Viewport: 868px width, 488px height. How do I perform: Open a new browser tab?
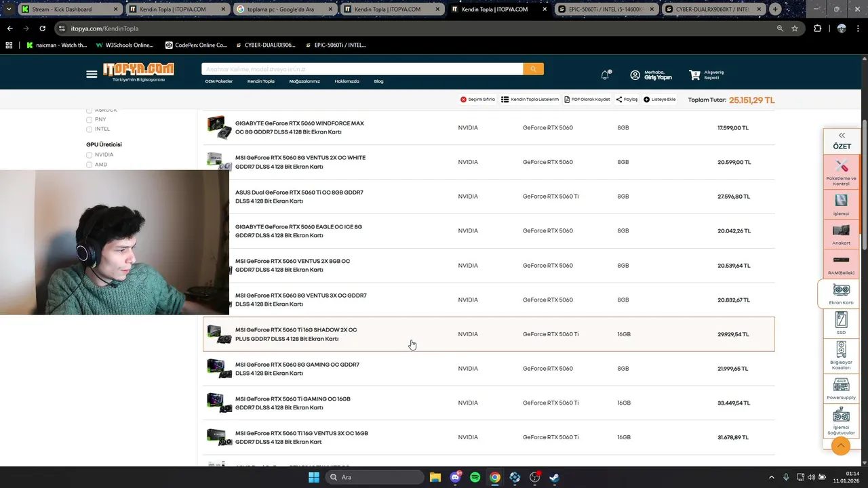(775, 9)
